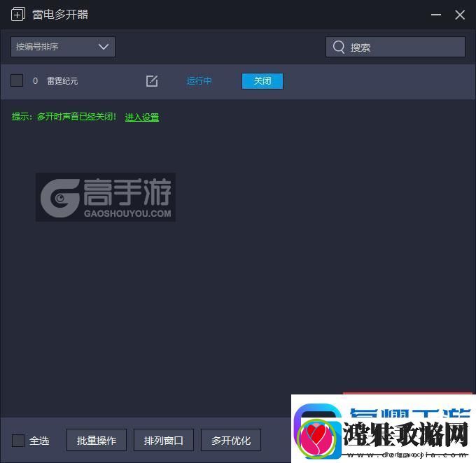The image size is (476, 463).
Task: Click the edit icon for 雷霆纪元
Action: coord(152,81)
